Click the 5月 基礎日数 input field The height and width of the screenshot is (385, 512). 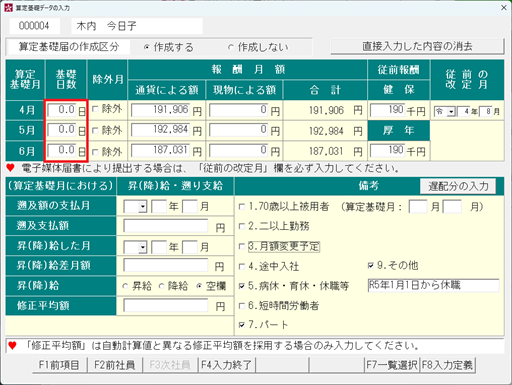[62, 130]
